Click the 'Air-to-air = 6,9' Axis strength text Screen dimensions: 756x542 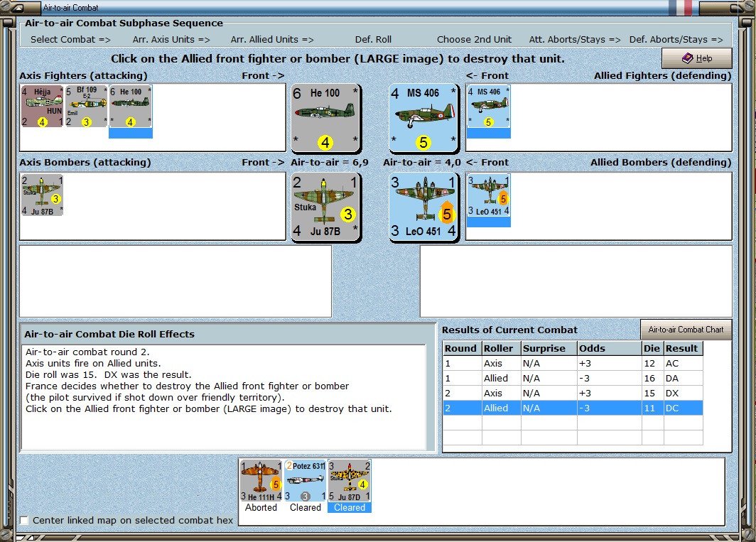click(x=330, y=163)
